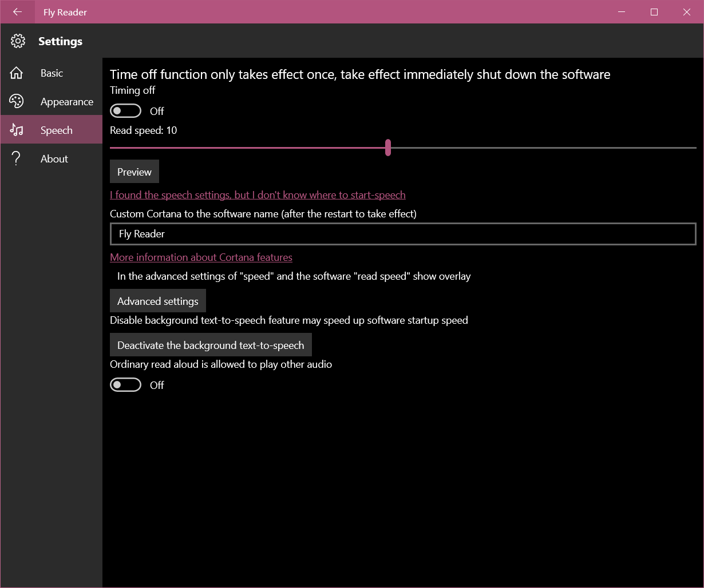704x588 pixels.
Task: Switch the Timing off control to On
Action: coord(125,110)
